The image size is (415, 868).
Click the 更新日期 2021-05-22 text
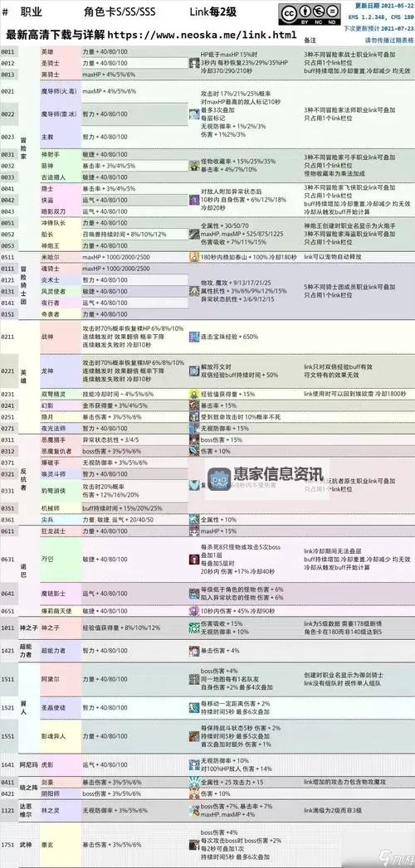click(x=383, y=6)
